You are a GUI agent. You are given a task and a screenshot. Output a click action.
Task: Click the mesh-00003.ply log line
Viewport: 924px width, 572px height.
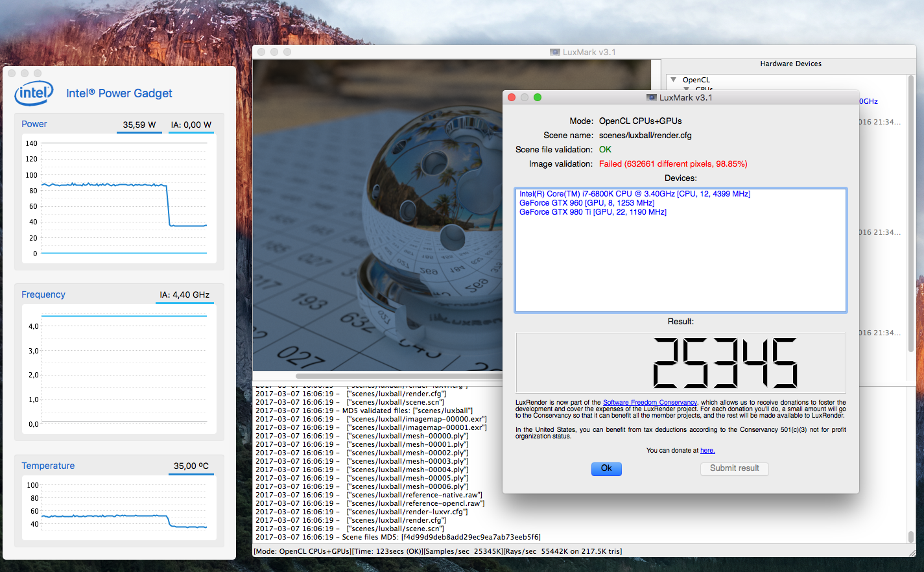pos(362,461)
